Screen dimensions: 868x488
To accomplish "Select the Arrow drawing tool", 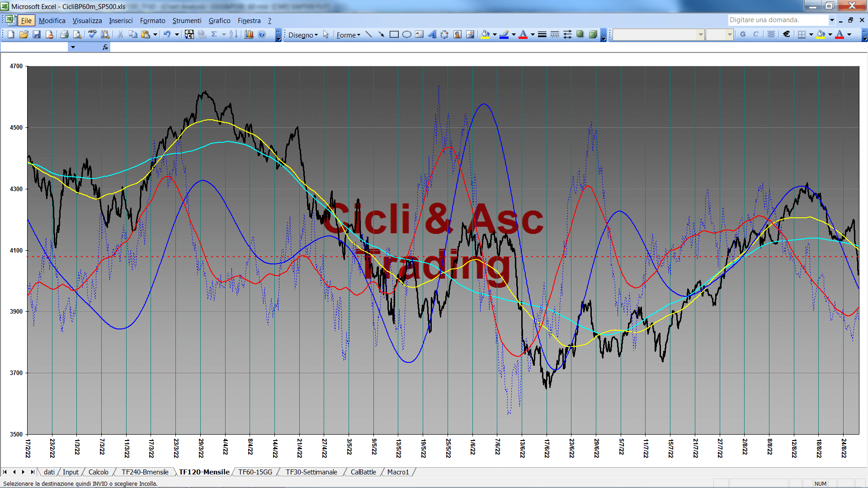I will (x=381, y=34).
